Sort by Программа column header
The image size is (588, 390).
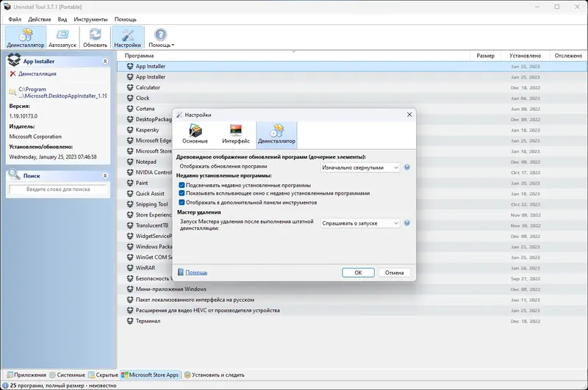(139, 55)
